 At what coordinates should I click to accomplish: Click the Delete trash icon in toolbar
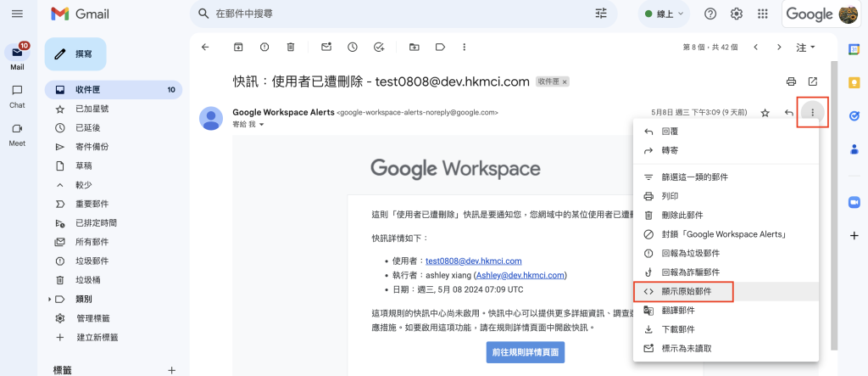pyautogui.click(x=291, y=48)
